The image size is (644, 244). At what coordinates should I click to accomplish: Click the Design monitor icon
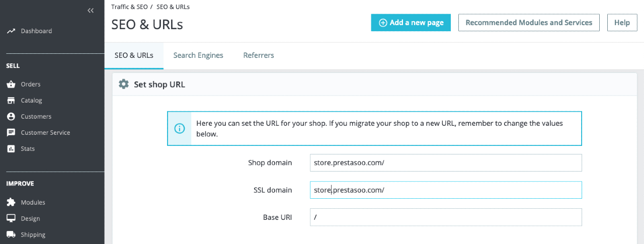click(11, 218)
